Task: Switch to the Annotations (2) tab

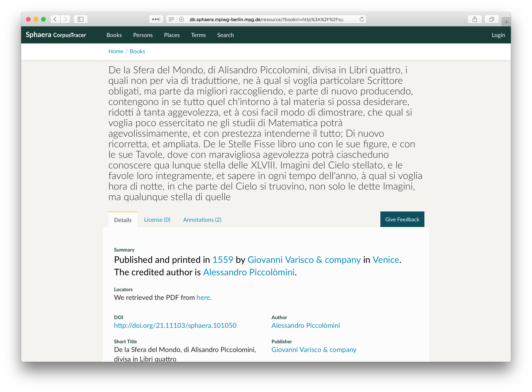Action: [202, 220]
